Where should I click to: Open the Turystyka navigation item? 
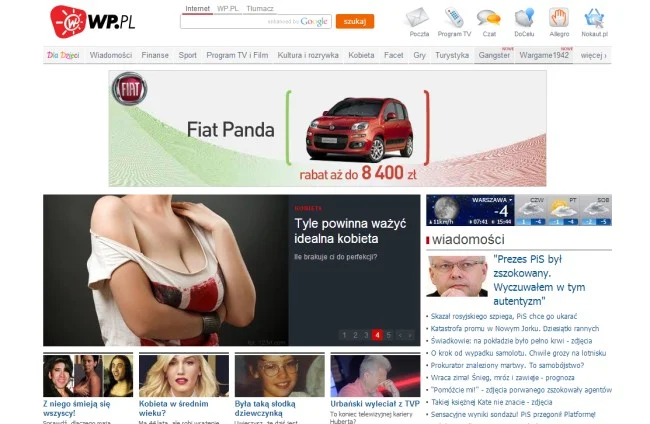tap(452, 55)
